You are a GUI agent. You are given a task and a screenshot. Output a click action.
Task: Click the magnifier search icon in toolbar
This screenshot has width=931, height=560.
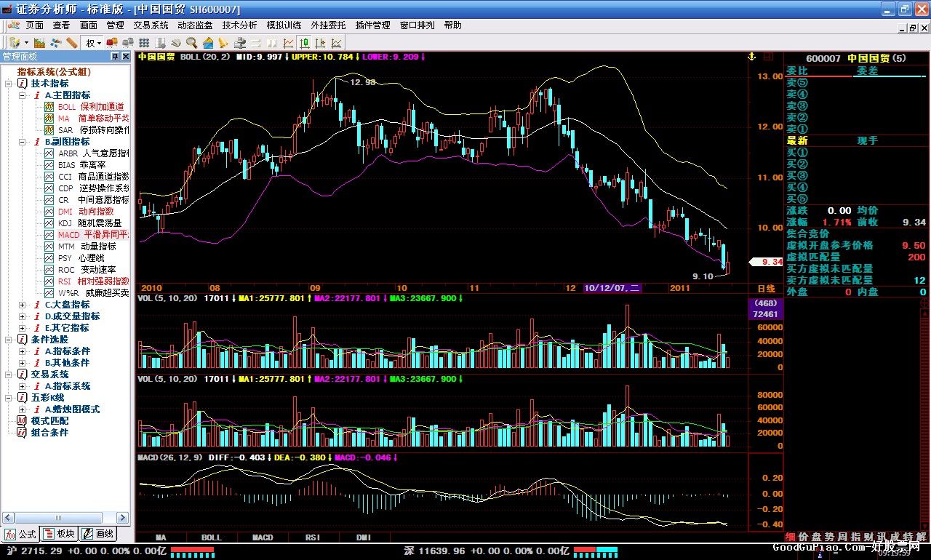coord(192,43)
